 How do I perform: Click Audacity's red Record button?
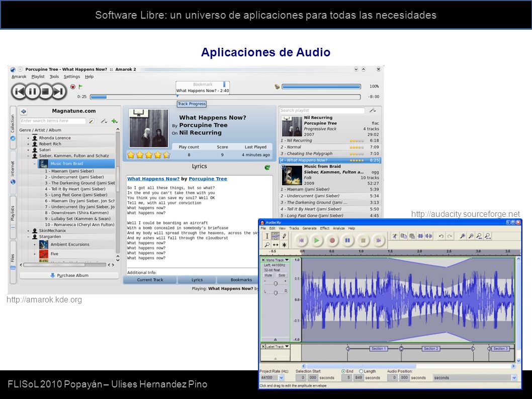click(x=332, y=241)
